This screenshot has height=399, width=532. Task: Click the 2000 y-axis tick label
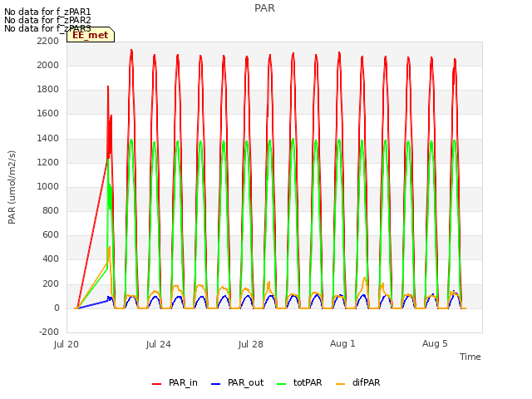tap(48, 66)
